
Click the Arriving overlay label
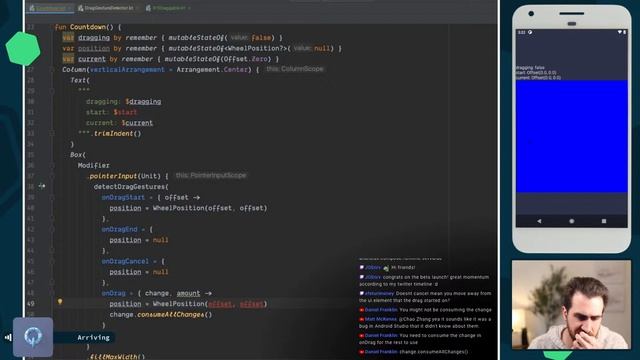pyautogui.click(x=93, y=338)
